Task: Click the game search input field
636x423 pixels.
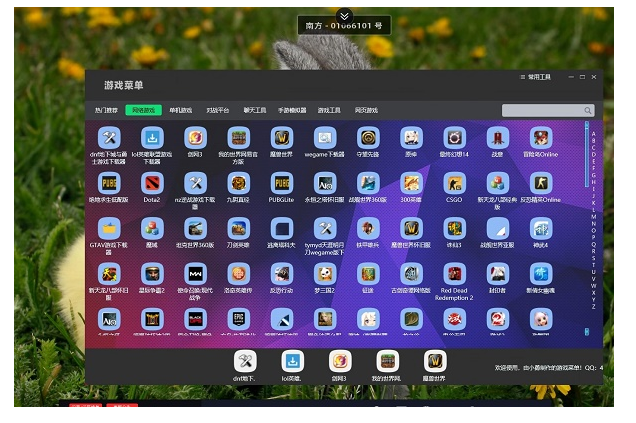Action: 541,111
